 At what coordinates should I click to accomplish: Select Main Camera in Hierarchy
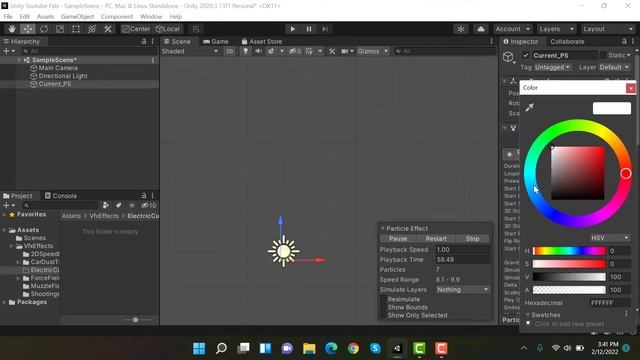click(x=58, y=68)
